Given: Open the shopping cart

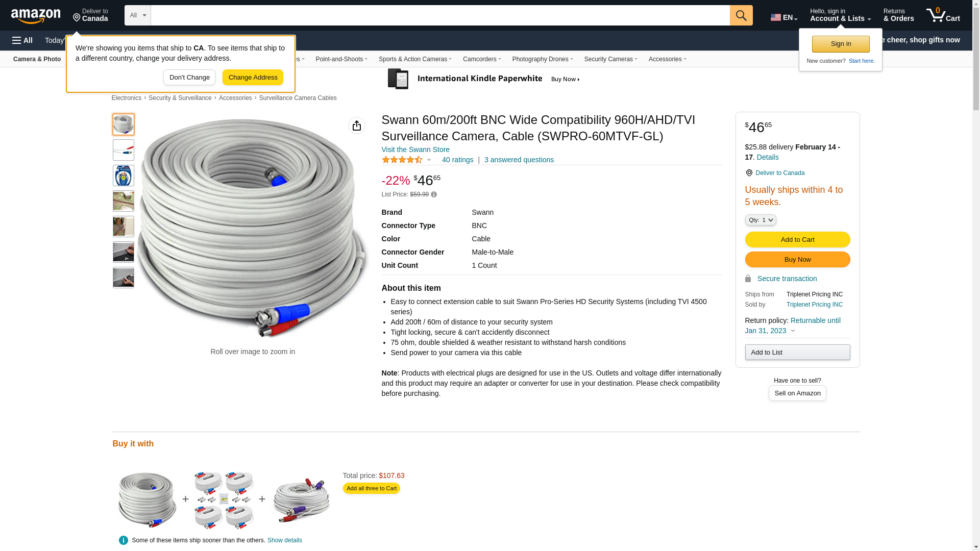Looking at the screenshot, I should coord(943,15).
